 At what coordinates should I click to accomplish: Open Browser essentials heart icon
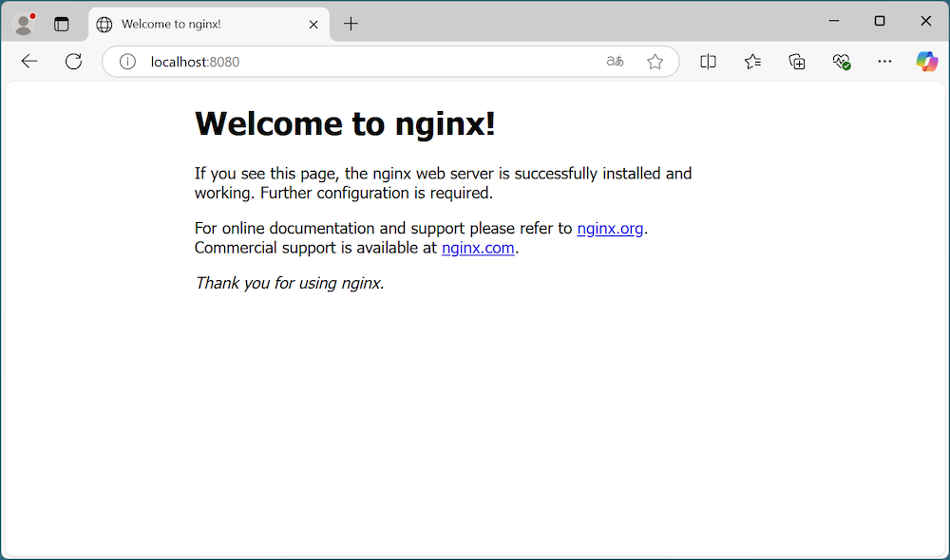point(841,61)
